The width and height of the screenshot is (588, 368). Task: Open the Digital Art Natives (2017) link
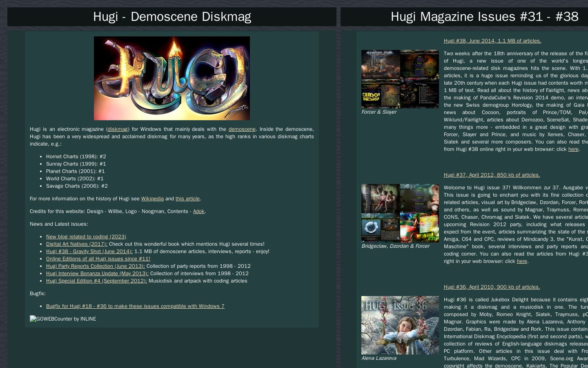[77, 244]
